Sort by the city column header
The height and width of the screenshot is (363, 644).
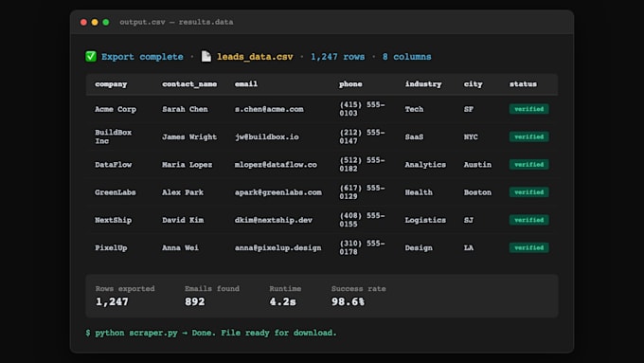(x=474, y=84)
